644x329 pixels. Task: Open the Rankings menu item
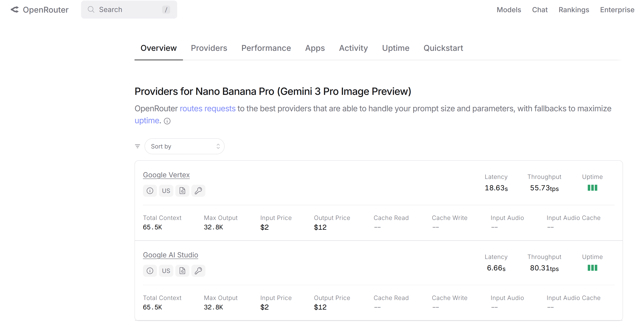(574, 10)
